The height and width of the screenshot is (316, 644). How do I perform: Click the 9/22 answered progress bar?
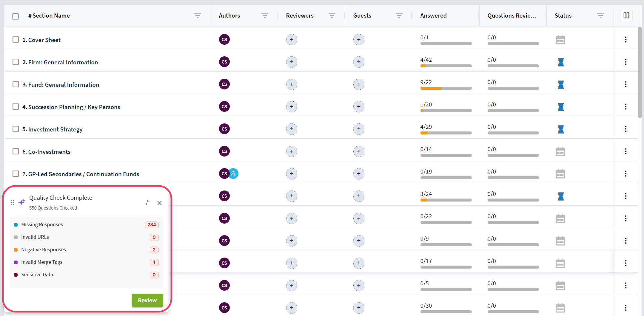click(446, 88)
